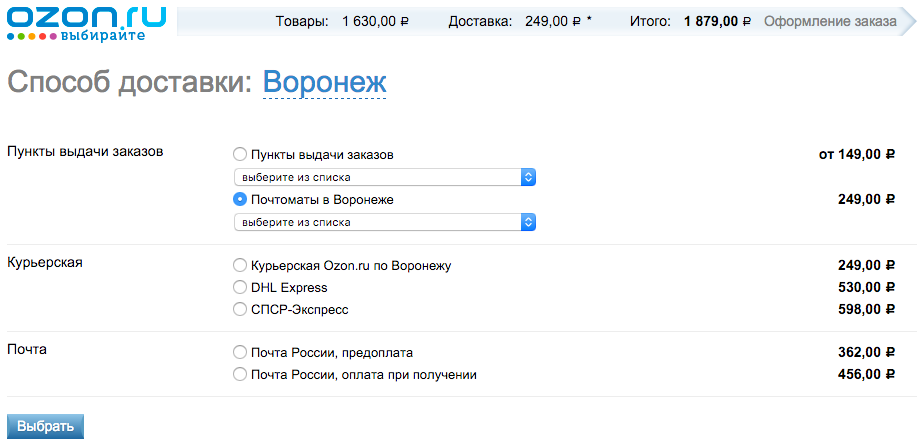
Task: Click Доставка cost in header bar
Action: click(x=520, y=22)
